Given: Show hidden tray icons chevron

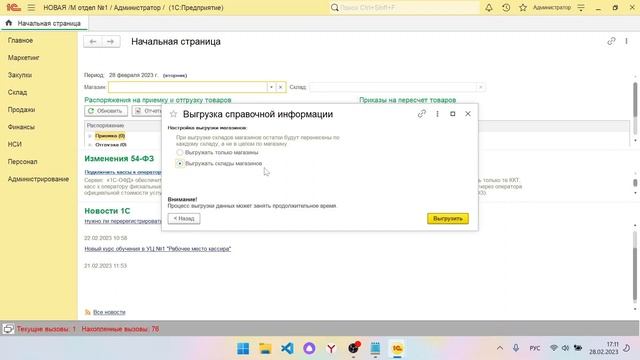Looking at the screenshot, I should (500, 348).
